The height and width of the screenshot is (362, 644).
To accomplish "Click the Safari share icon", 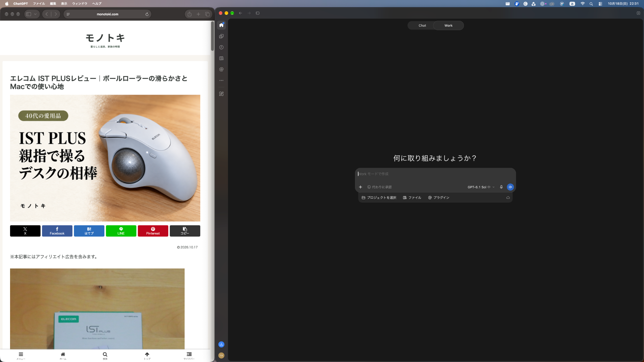I will (x=189, y=14).
